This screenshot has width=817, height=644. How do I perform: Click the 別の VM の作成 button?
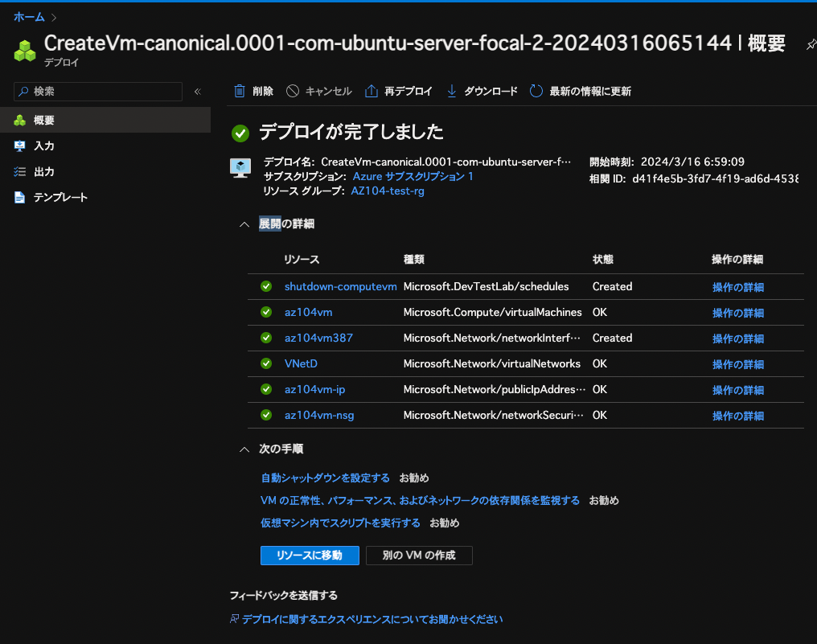coord(419,556)
